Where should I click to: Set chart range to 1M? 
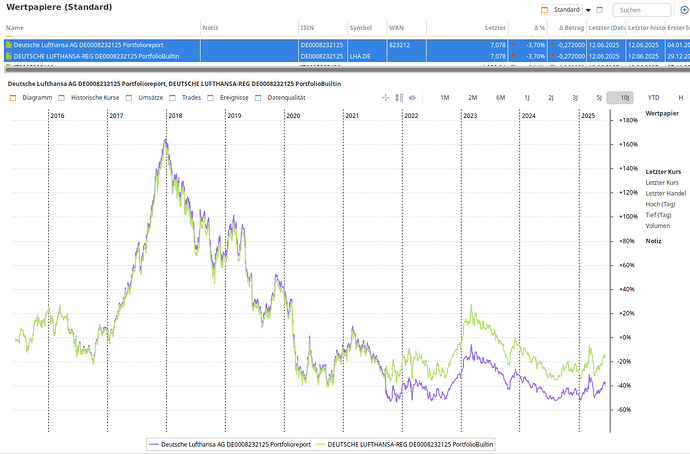pos(445,98)
